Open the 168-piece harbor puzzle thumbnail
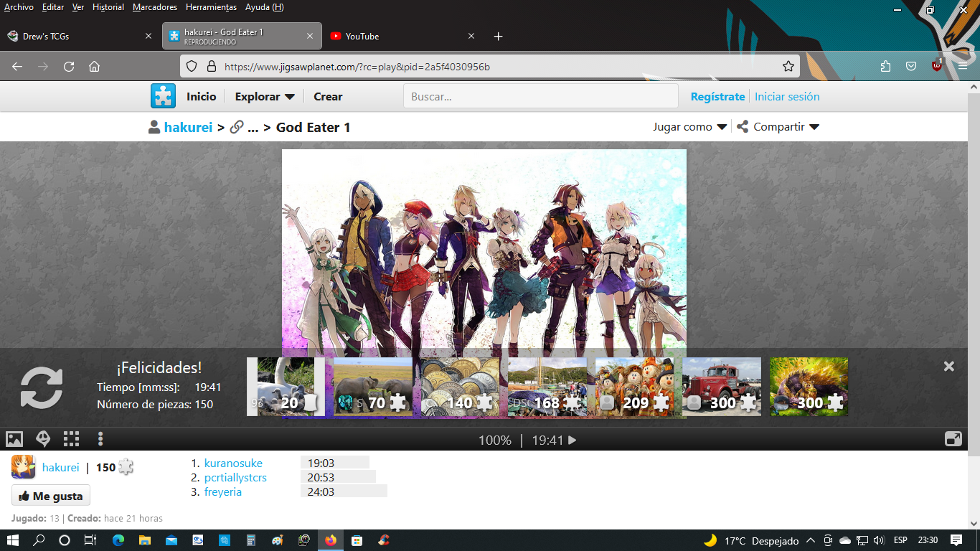This screenshot has width=980, height=551. pyautogui.click(x=547, y=387)
